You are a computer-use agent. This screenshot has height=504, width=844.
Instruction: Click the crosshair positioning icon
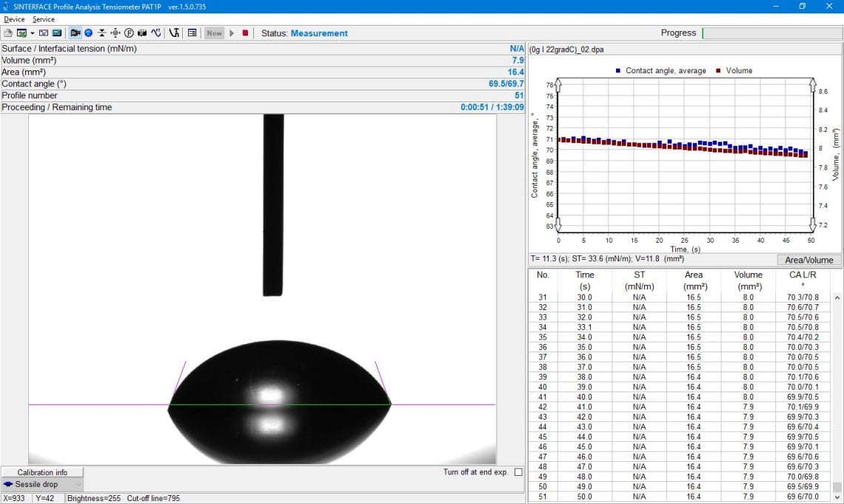pos(115,33)
